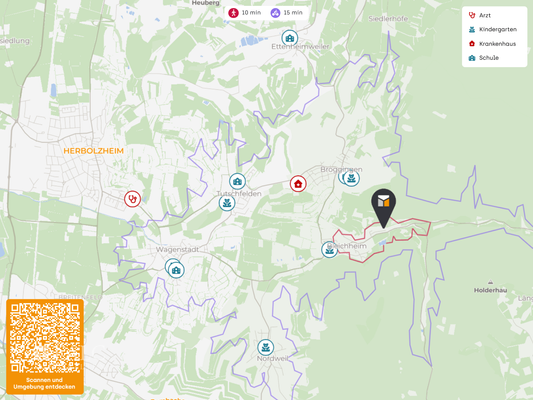533x400 pixels.
Task: Click the school marker in Wagenstadt
Action: 176,270
